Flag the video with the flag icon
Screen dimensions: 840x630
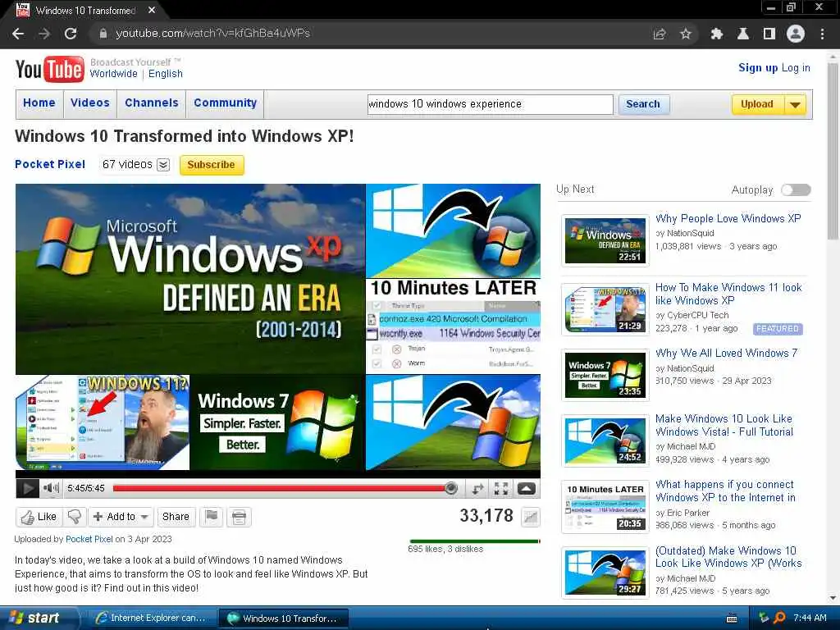click(212, 517)
